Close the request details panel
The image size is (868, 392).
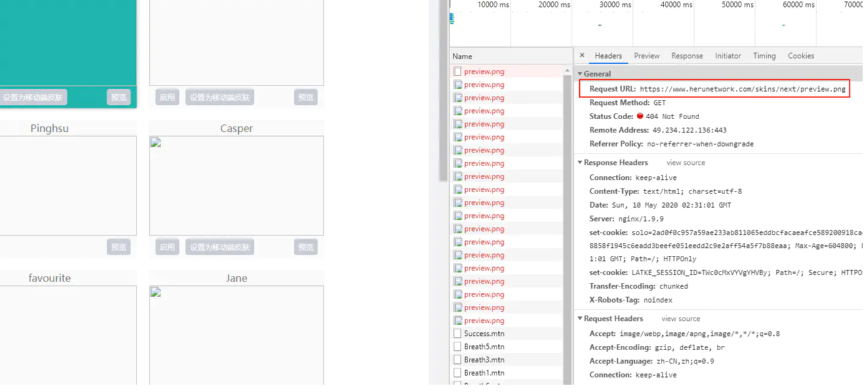582,56
